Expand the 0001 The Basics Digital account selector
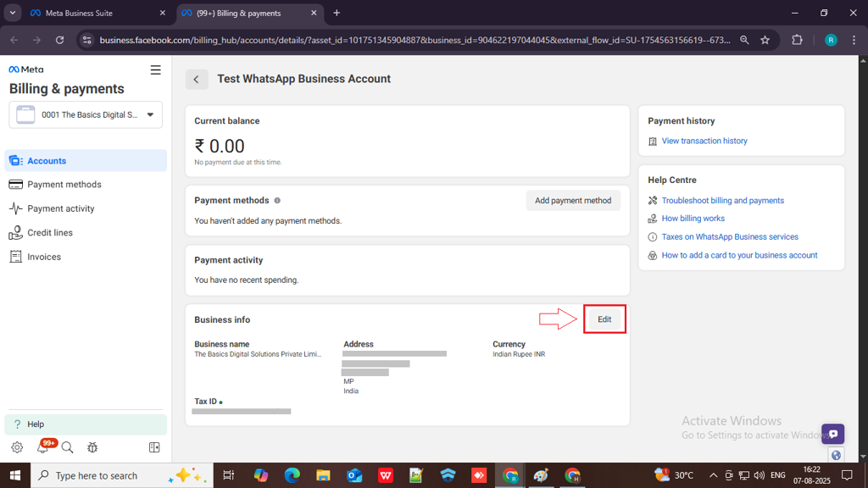The width and height of the screenshot is (868, 488). (86, 114)
